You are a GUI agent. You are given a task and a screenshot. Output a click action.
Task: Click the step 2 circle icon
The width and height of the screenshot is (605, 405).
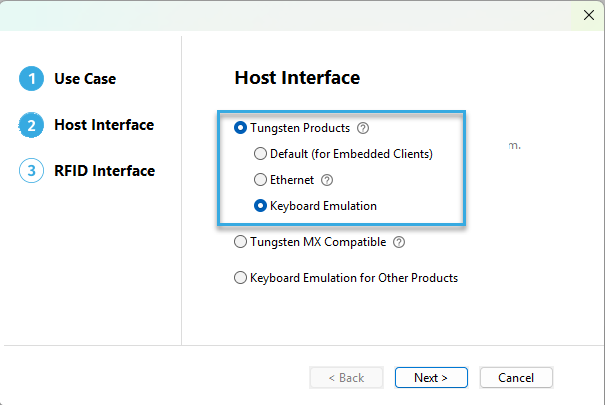(31, 125)
